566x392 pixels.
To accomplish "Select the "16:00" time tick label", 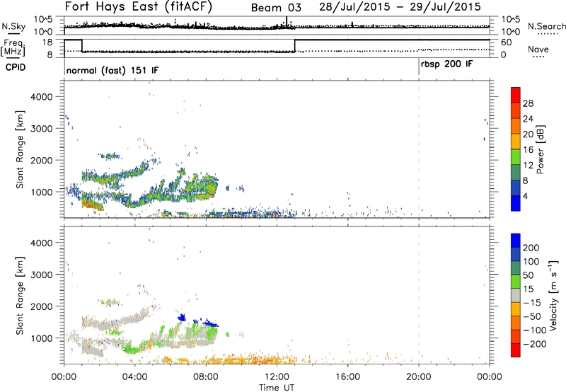I will pos(347,377).
